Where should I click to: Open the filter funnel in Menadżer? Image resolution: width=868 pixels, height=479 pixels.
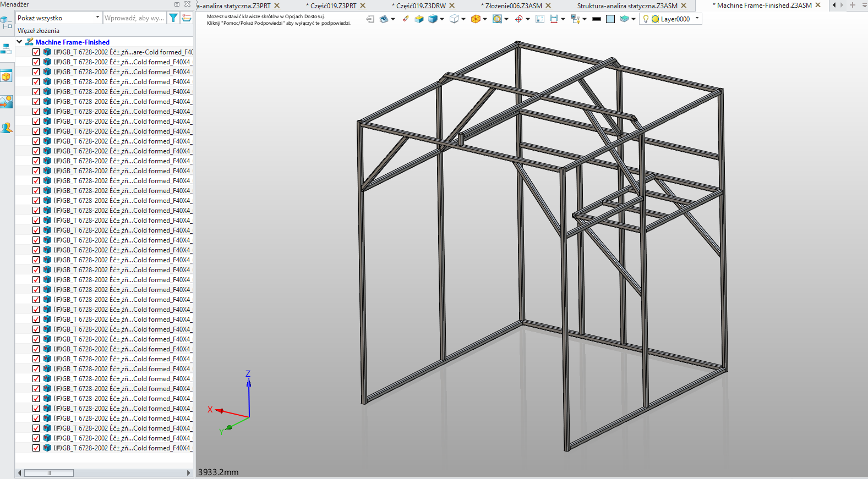coord(173,18)
